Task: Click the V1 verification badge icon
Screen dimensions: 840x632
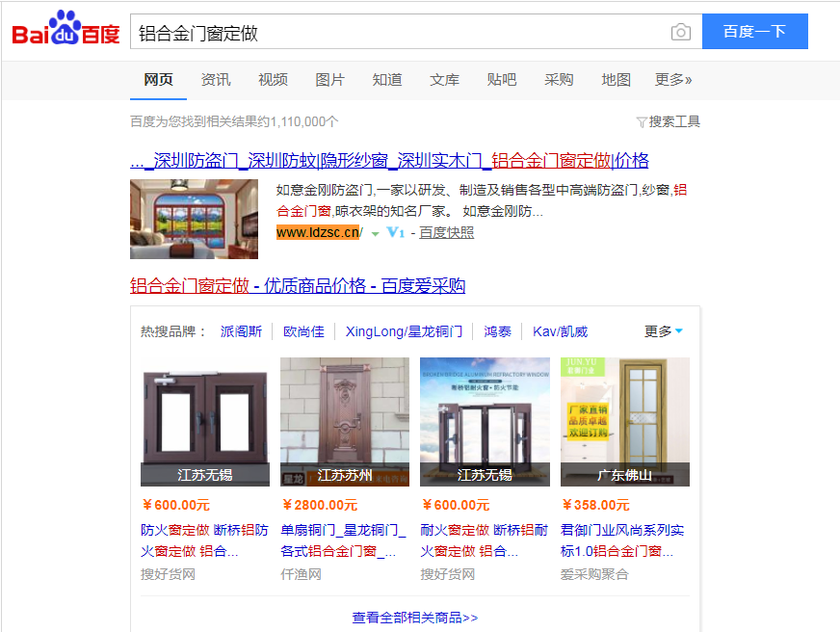Action: click(x=395, y=232)
